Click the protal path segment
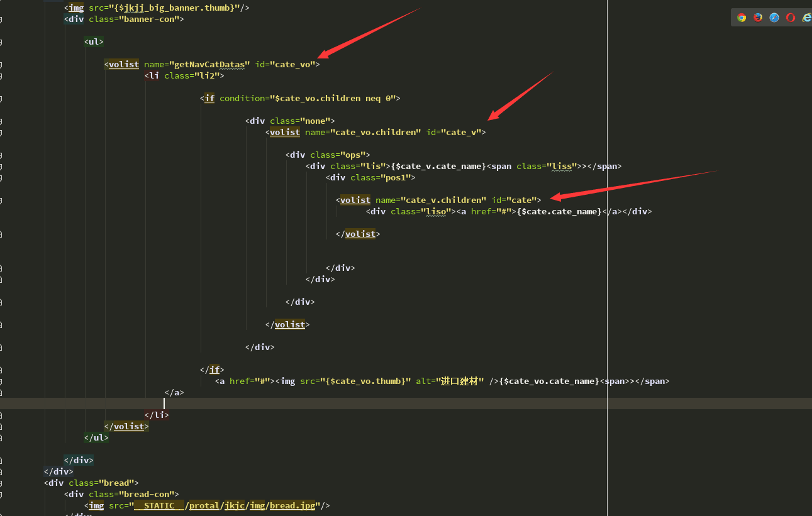The width and height of the screenshot is (812, 516). pos(204,505)
